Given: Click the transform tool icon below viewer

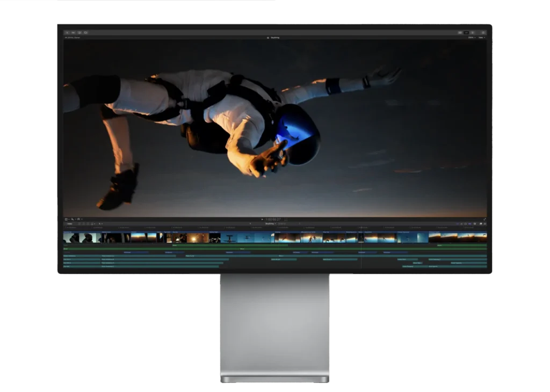Looking at the screenshot, I should (x=67, y=219).
